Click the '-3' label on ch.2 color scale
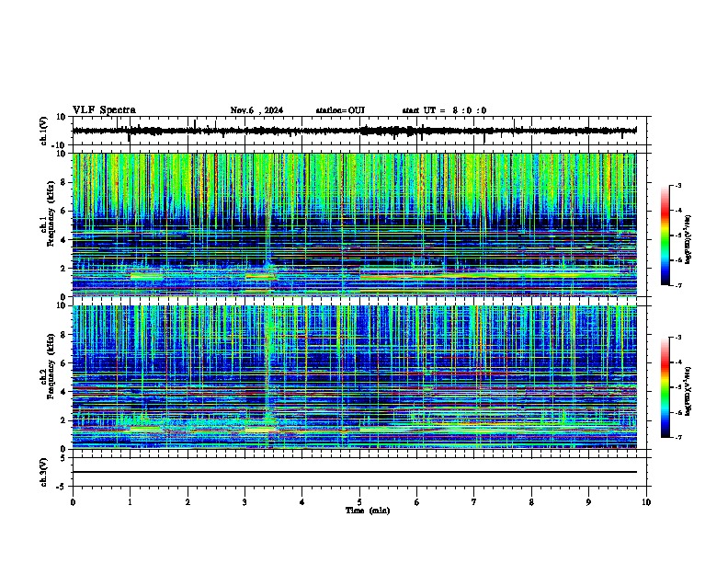Image resolution: width=728 pixels, height=563 pixels. [678, 338]
